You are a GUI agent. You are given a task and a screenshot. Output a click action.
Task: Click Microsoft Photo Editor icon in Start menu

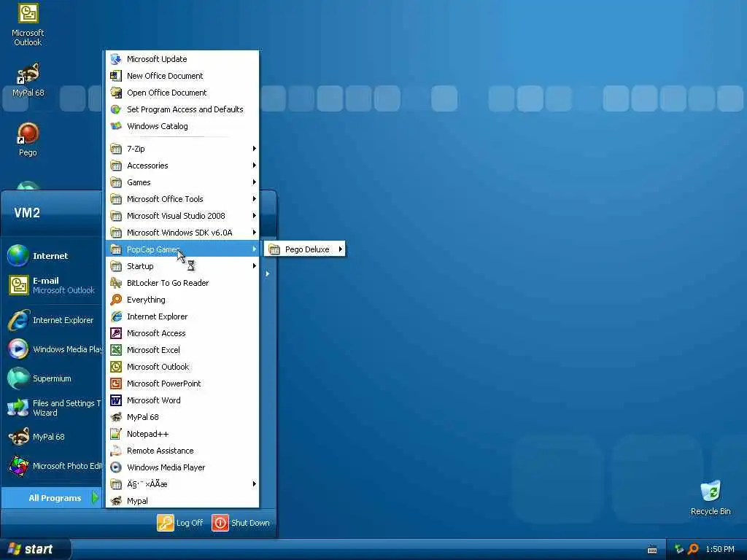[18, 466]
